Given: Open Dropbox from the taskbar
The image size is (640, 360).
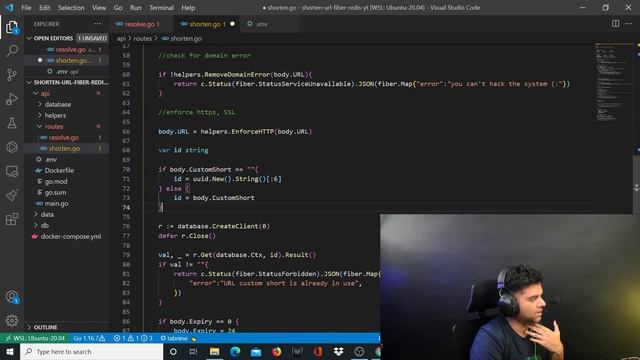Looking at the screenshot, I should point(338,351).
